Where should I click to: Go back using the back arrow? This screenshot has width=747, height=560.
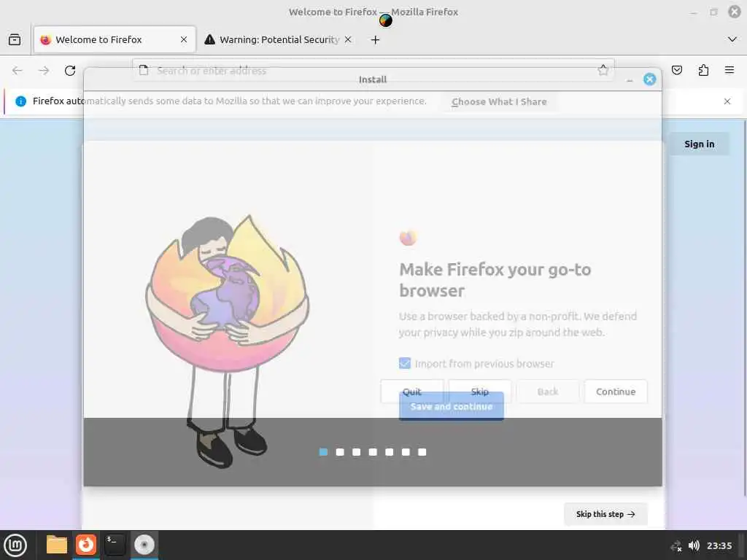(x=18, y=71)
